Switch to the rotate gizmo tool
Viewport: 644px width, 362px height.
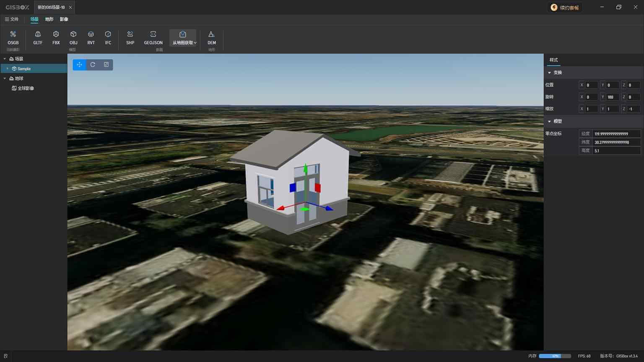point(93,65)
